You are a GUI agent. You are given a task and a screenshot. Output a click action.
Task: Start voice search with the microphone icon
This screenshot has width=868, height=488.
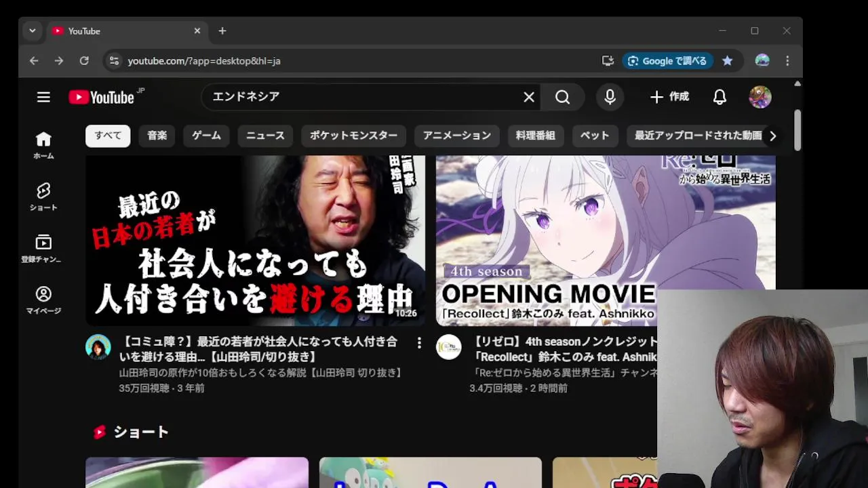pyautogui.click(x=610, y=97)
